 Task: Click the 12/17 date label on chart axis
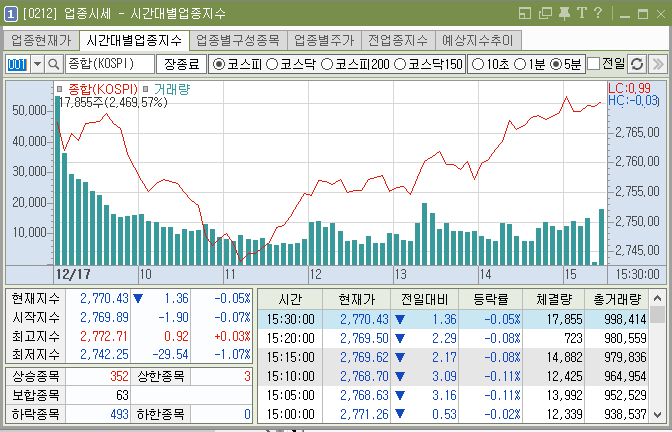[73, 274]
